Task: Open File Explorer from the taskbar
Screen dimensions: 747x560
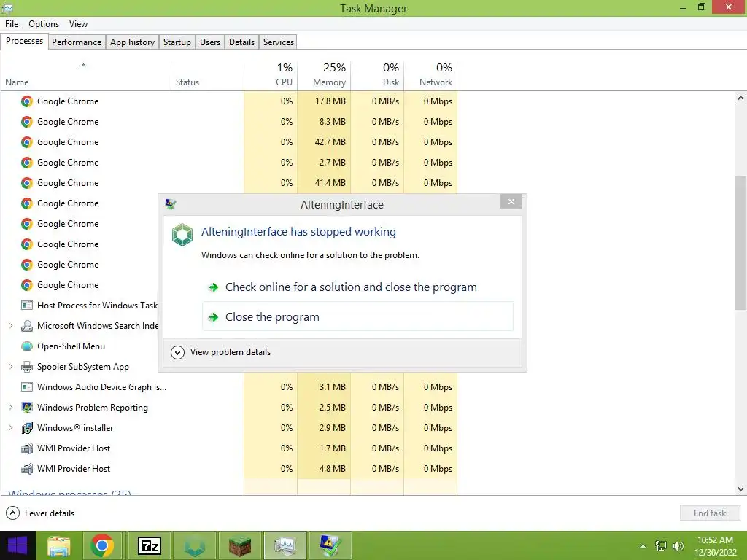Action: click(x=59, y=545)
